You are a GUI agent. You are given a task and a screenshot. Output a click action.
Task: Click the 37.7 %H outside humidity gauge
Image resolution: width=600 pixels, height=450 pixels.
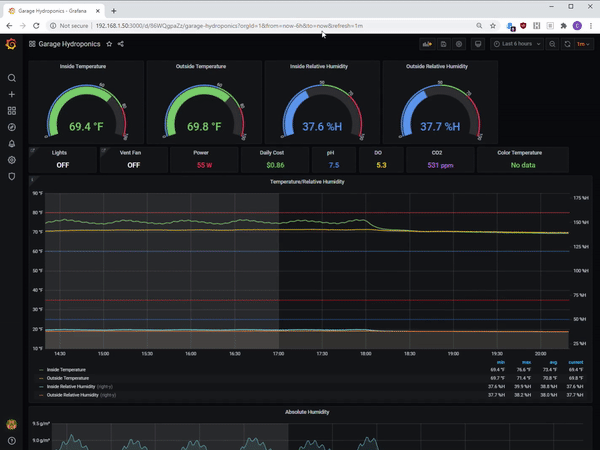pyautogui.click(x=440, y=127)
